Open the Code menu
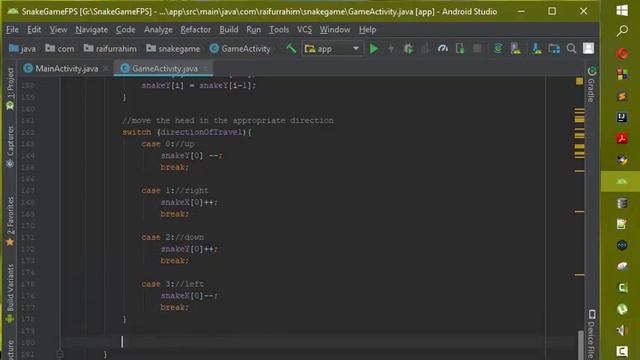 pyautogui.click(x=125, y=29)
